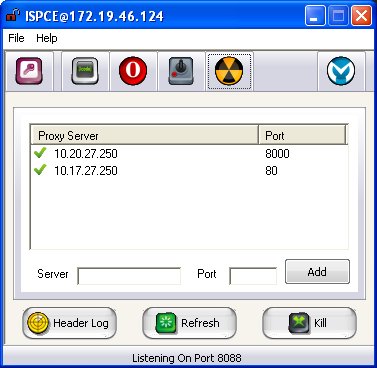Screen dimensions: 377x368
Task: Click the blue circular M logo icon
Action: (x=341, y=71)
